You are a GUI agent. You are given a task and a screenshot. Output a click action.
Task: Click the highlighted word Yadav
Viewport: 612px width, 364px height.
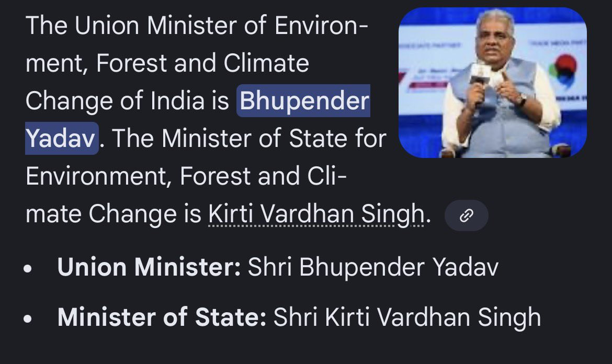coord(61,139)
